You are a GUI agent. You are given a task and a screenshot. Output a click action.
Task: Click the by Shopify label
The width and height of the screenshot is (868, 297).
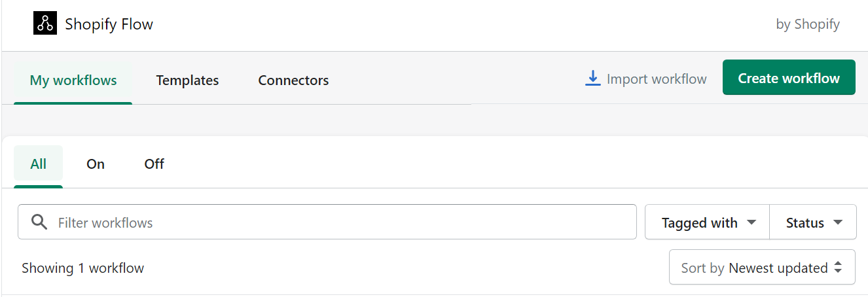point(807,25)
